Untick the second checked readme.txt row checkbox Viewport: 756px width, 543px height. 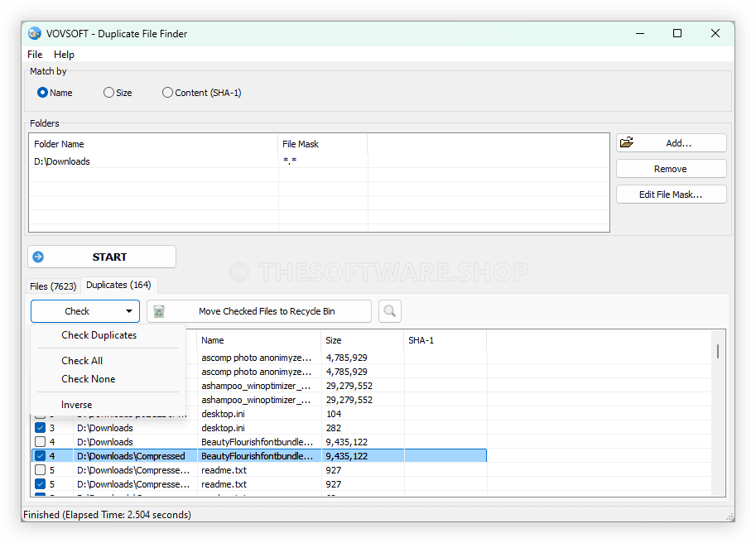tap(40, 483)
